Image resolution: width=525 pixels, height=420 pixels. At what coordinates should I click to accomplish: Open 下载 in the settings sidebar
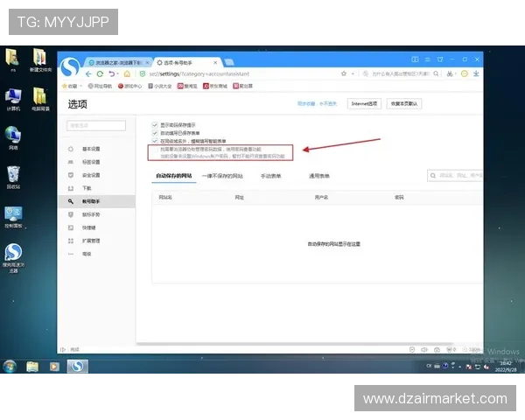pos(87,188)
